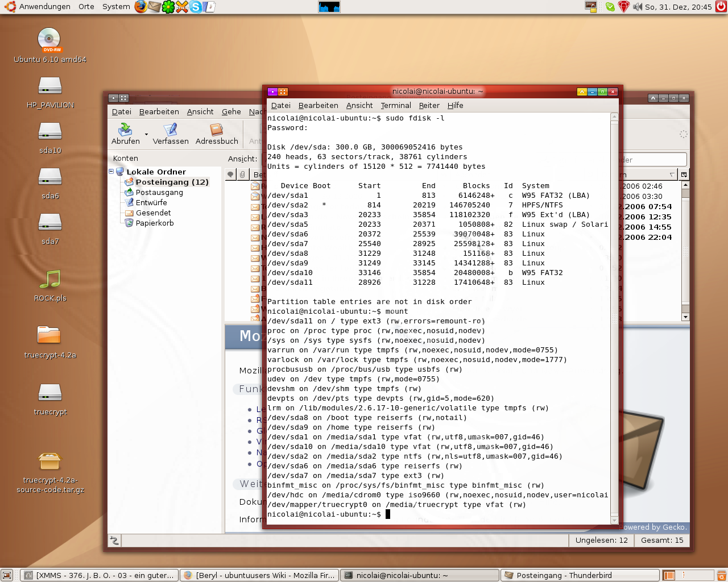
Task: Click the thread column icon in message list
Action: 230,174
